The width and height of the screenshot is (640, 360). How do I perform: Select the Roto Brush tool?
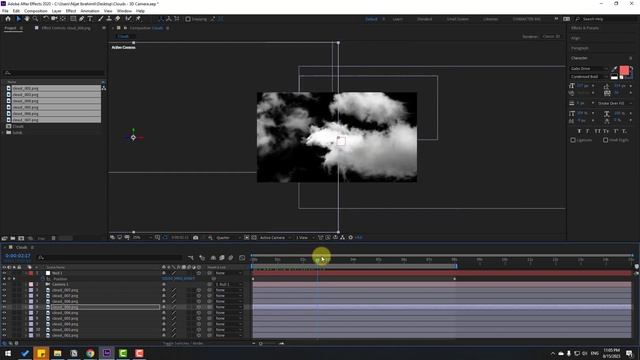click(129, 19)
